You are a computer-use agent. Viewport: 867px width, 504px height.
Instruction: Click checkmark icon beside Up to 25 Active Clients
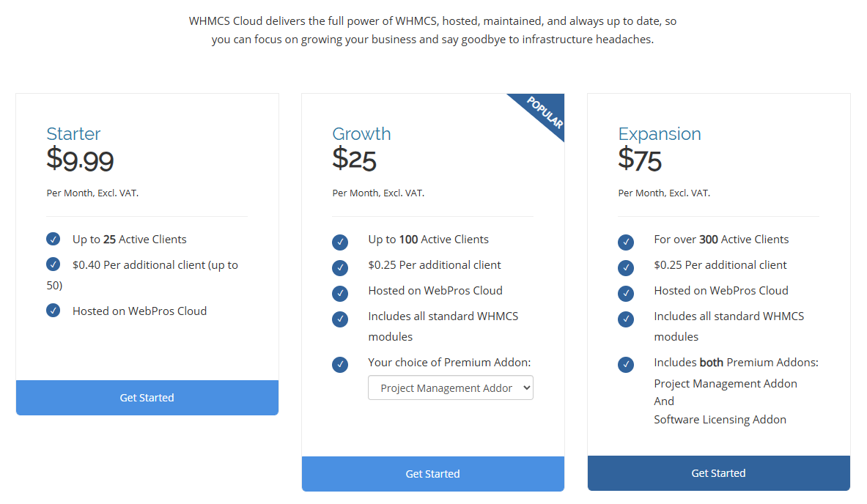tap(53, 240)
